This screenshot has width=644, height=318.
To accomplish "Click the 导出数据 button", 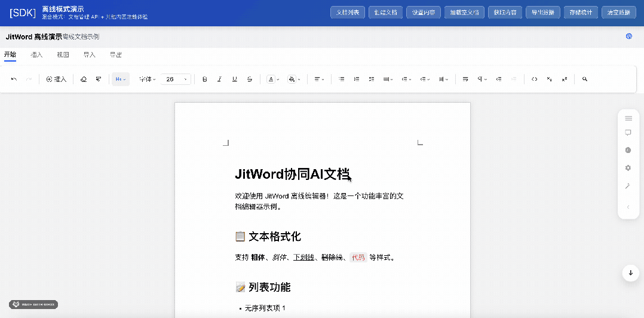I will 543,13.
